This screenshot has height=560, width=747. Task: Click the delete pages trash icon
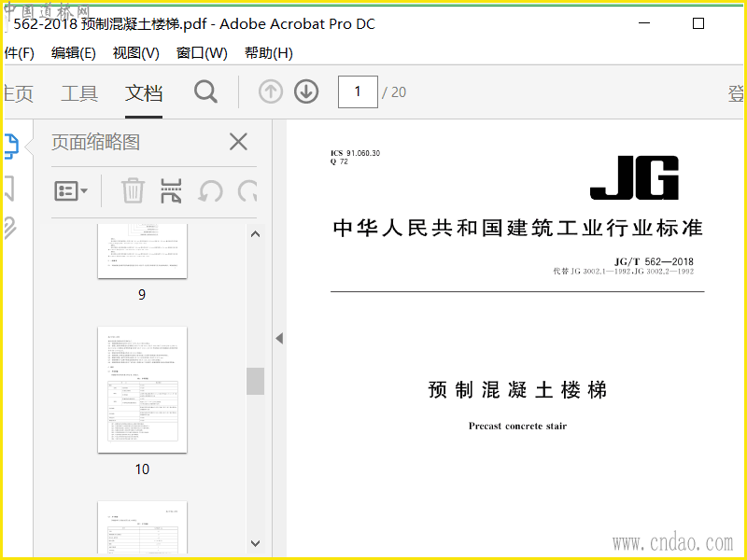pyautogui.click(x=133, y=190)
